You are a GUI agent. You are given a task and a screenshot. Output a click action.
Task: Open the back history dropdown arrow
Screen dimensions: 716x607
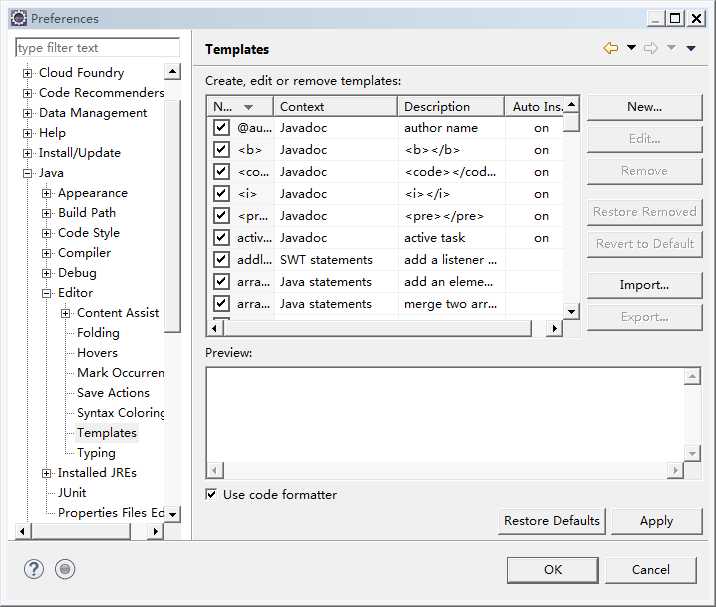pos(631,48)
